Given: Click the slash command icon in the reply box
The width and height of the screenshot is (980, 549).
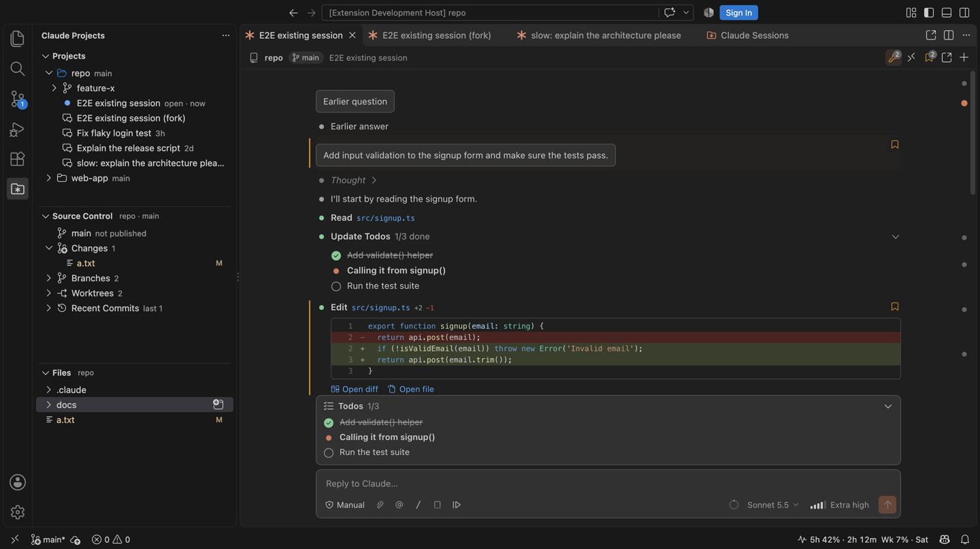Looking at the screenshot, I should click(419, 505).
